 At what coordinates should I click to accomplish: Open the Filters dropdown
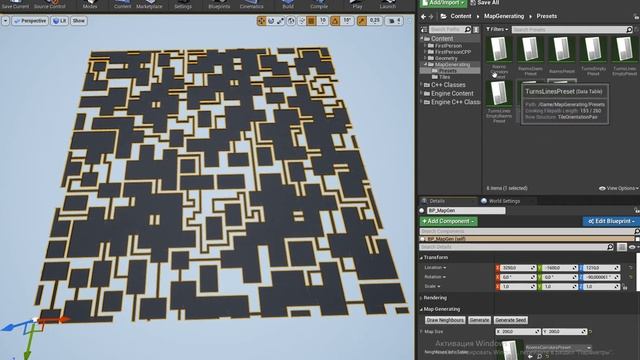[497, 29]
